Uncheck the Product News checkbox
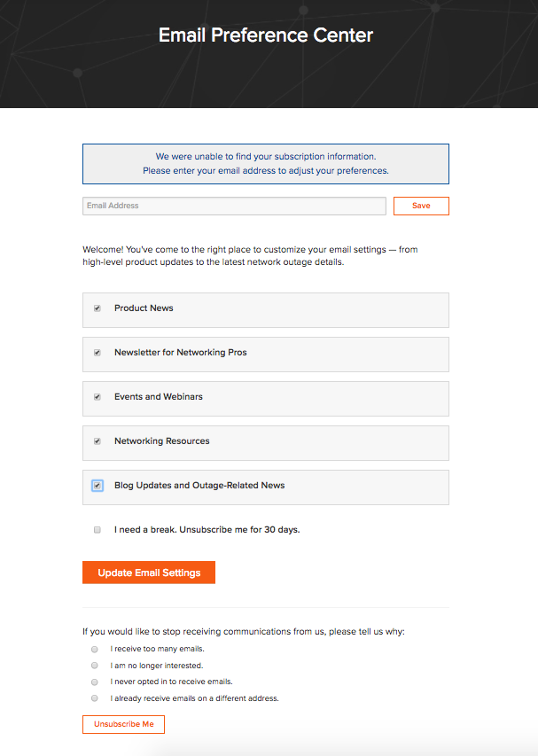This screenshot has width=538, height=756. 97,308
